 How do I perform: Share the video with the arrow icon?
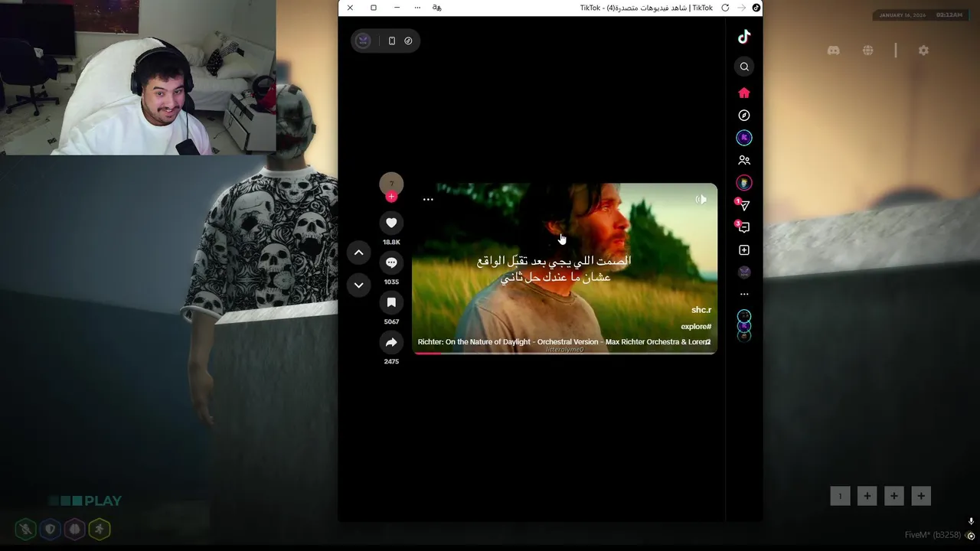point(391,342)
